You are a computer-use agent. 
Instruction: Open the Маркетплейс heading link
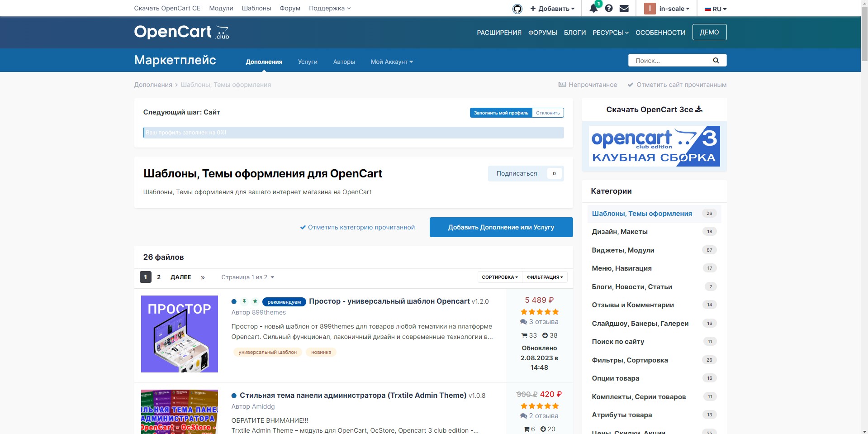point(175,60)
